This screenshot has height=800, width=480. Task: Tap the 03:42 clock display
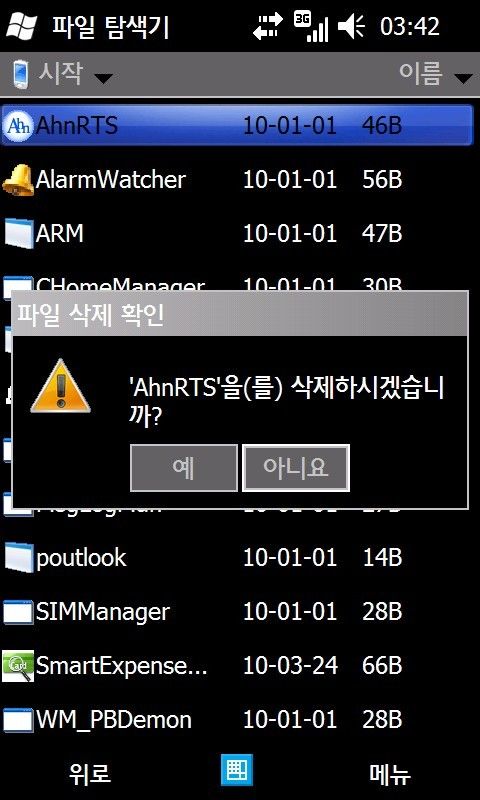pos(410,26)
